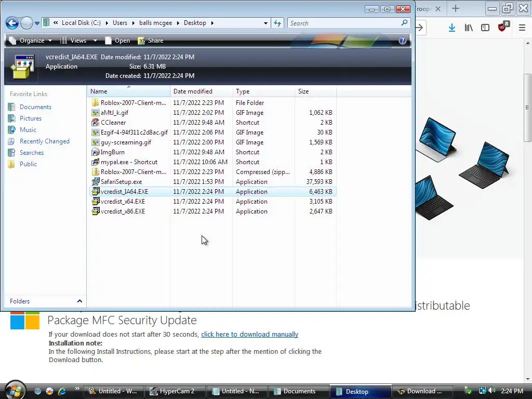Open address bar history dropdown
Screen dimensions: 532x399
[265, 23]
